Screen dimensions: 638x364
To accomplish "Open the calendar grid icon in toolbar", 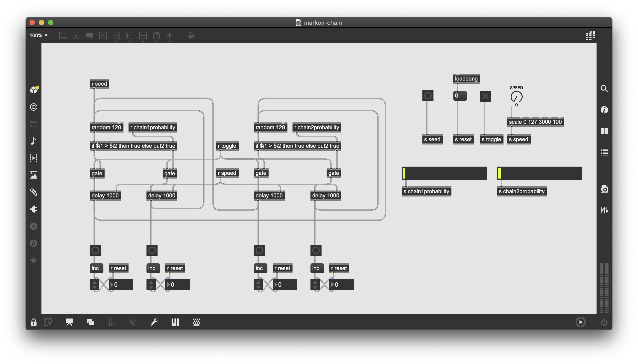I will point(590,35).
